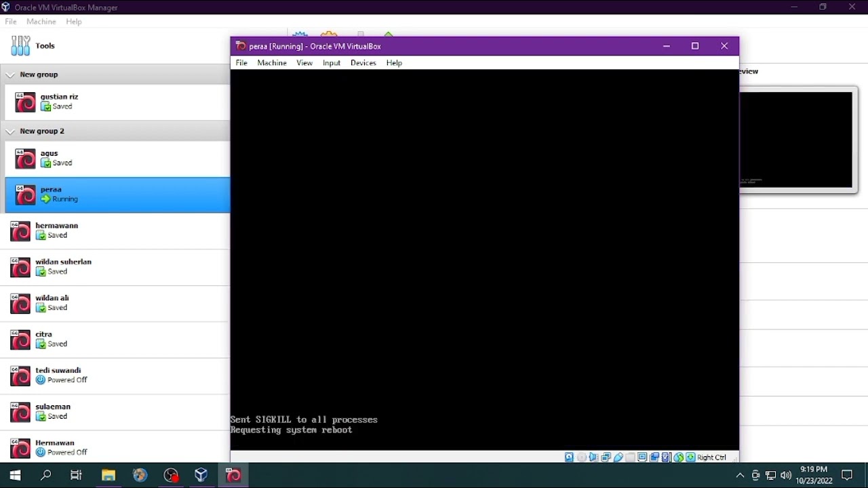
Task: Click the VirtualBox cube icon in taskbar
Action: (201, 474)
